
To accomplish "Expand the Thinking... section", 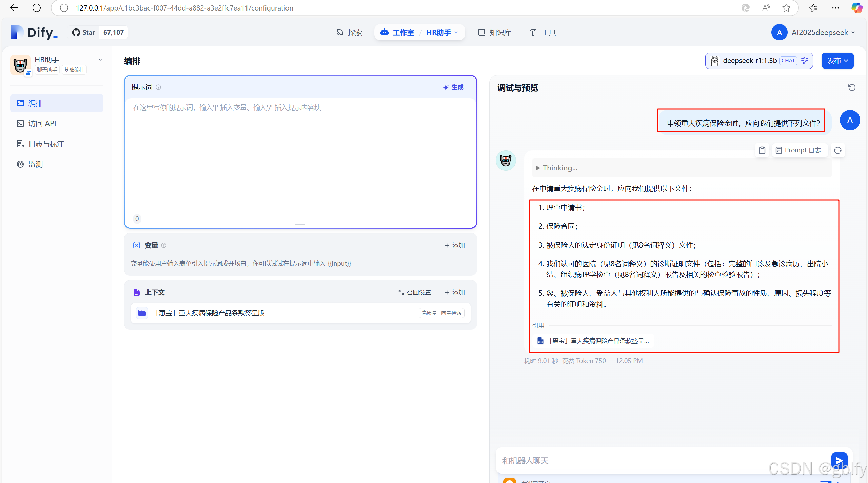I will tap(682, 168).
